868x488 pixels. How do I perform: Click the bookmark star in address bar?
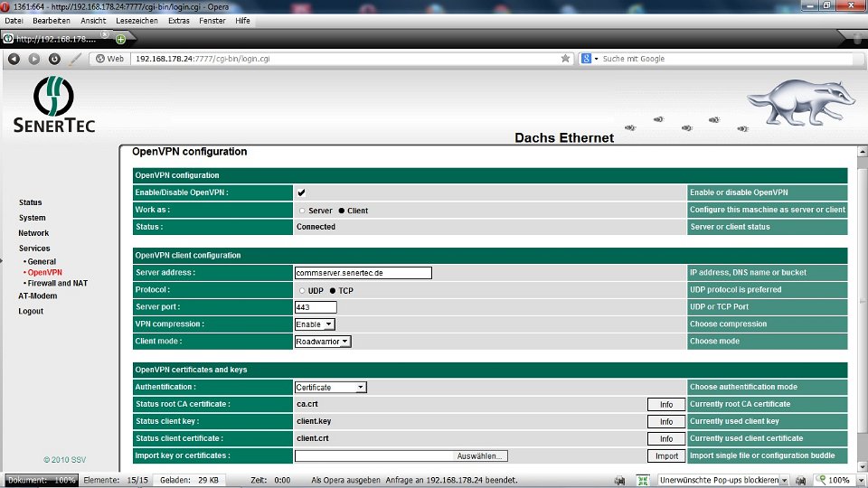coord(566,59)
